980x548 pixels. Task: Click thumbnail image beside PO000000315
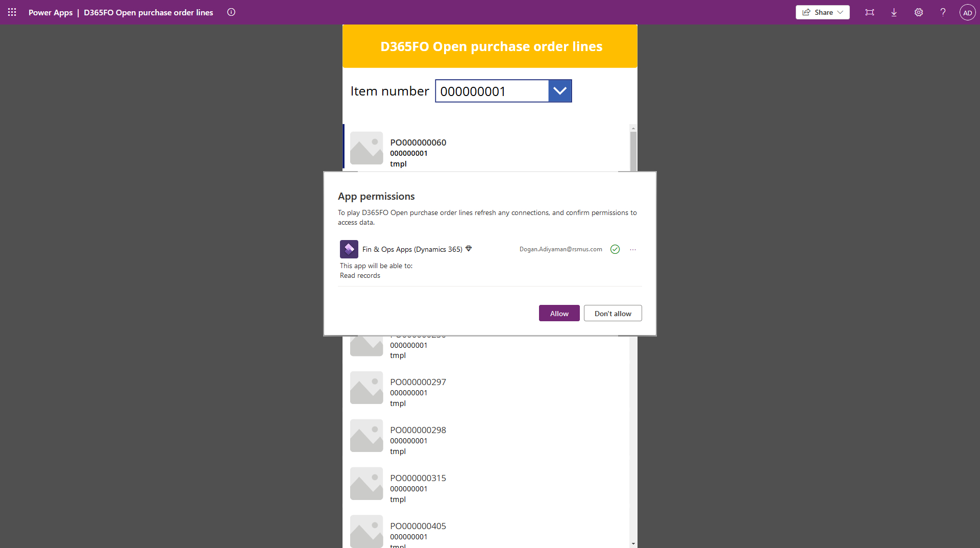pyautogui.click(x=366, y=484)
